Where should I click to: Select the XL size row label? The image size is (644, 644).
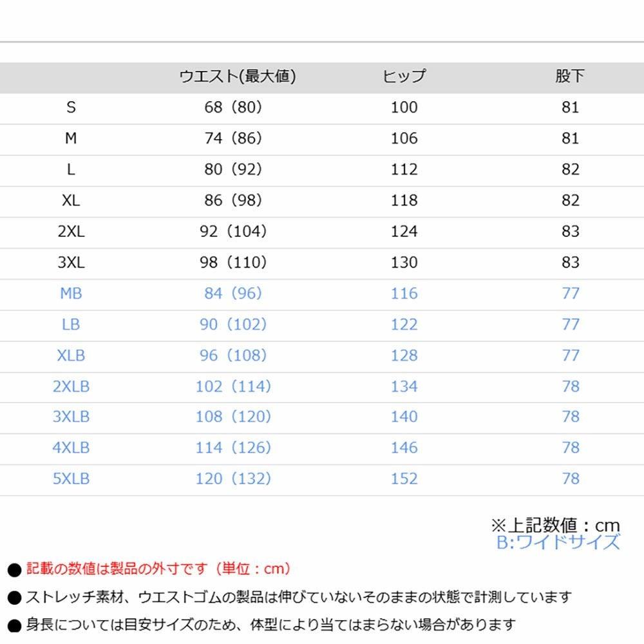71,200
